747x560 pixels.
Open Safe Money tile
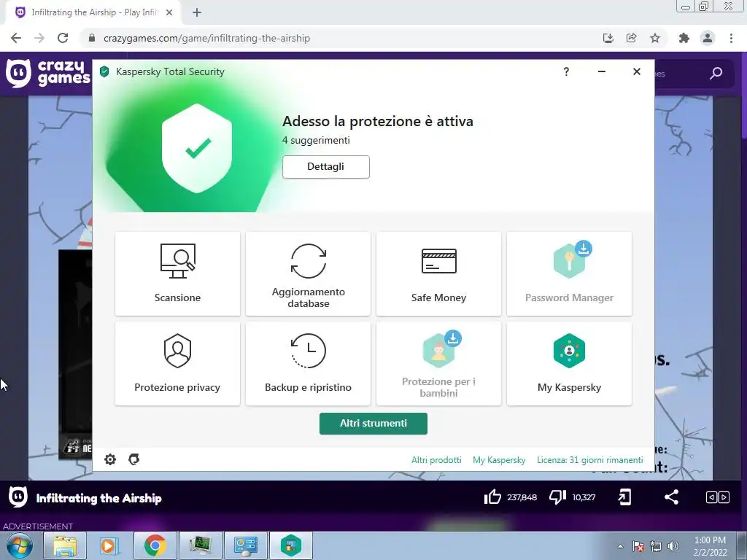[x=438, y=274]
